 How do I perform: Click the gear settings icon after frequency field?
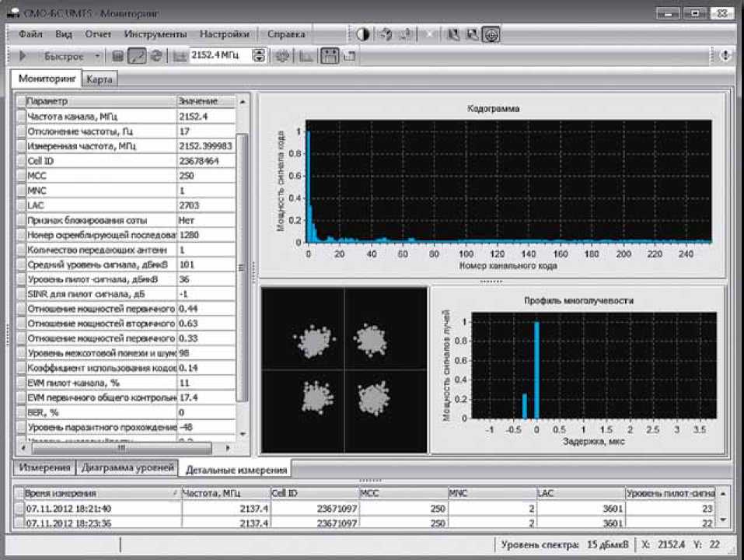coord(283,56)
